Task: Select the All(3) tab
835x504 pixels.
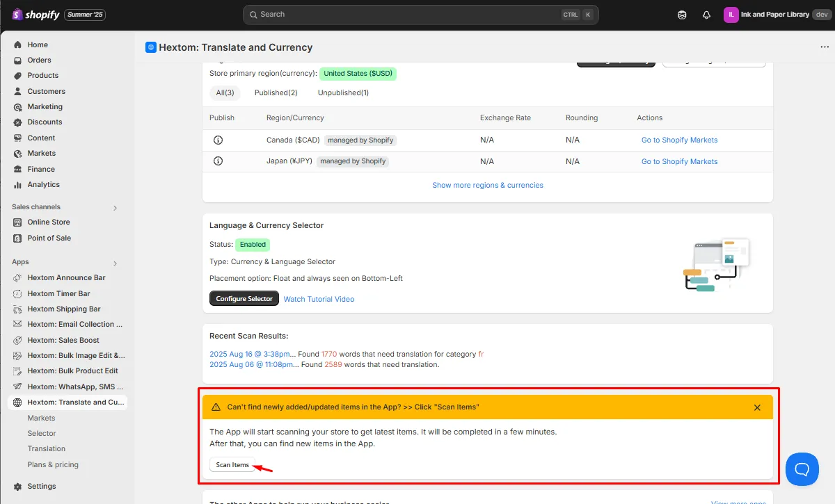Action: pos(225,92)
